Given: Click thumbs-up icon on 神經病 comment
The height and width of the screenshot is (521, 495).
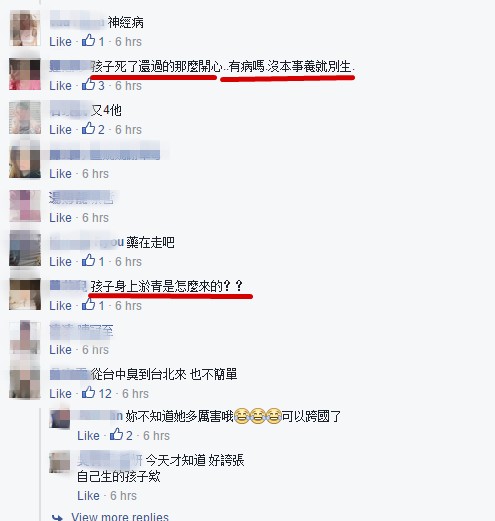Looking at the screenshot, I should 88,41.
